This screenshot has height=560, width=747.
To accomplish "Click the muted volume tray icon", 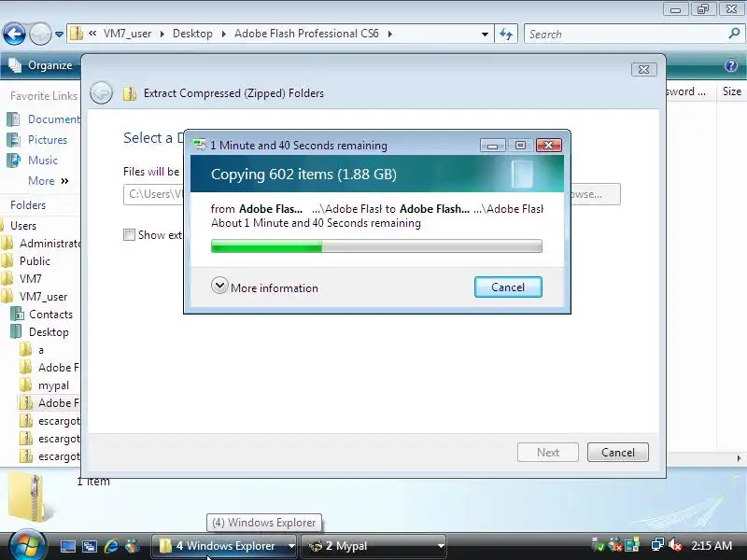I will tap(674, 545).
